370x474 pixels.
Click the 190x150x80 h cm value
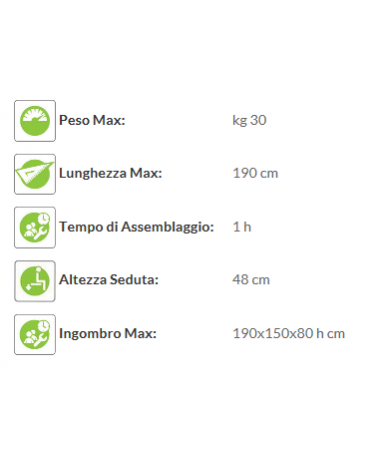point(289,334)
